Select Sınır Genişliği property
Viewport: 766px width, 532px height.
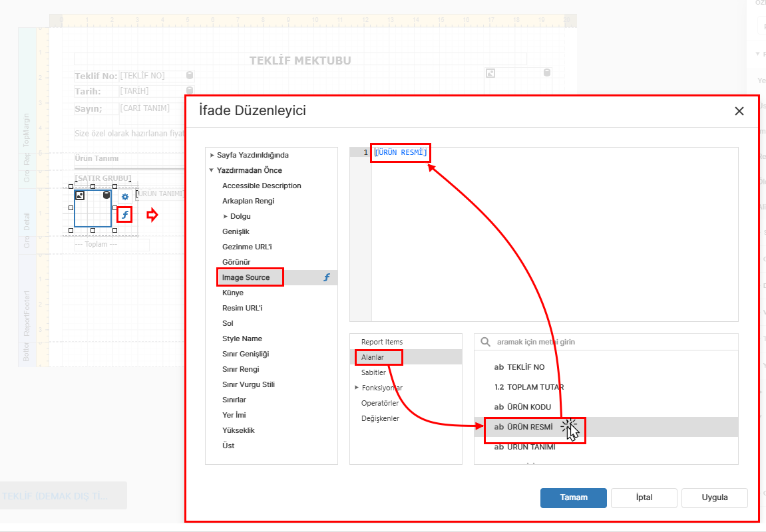[x=245, y=354]
